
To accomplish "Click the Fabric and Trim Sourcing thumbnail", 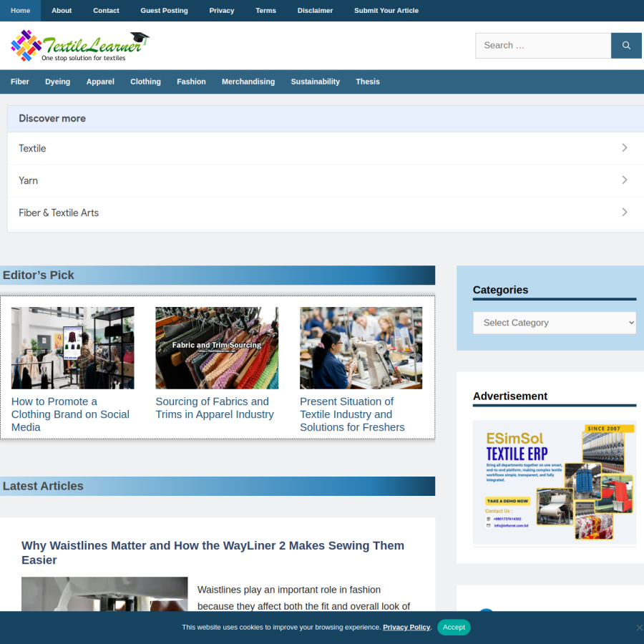I will 217,348.
